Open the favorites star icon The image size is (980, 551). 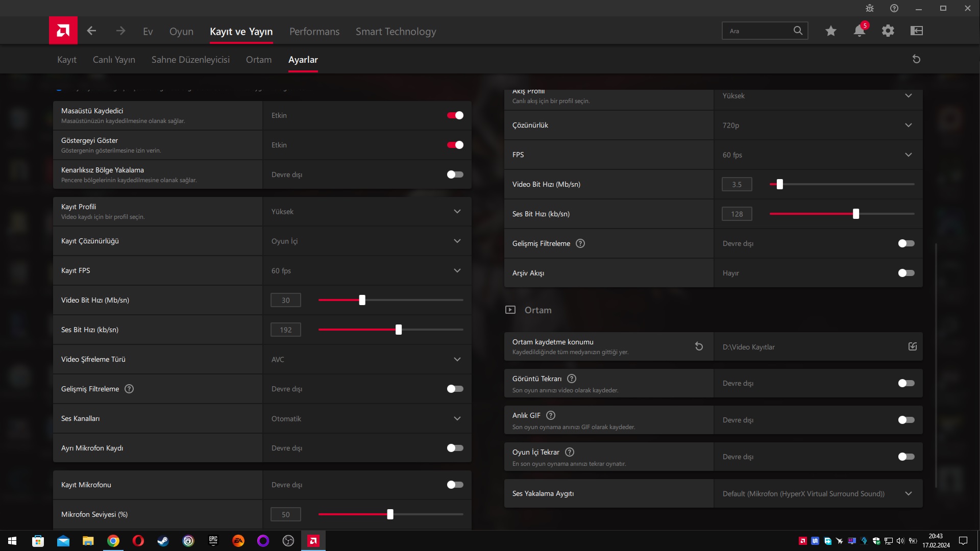pyautogui.click(x=831, y=31)
